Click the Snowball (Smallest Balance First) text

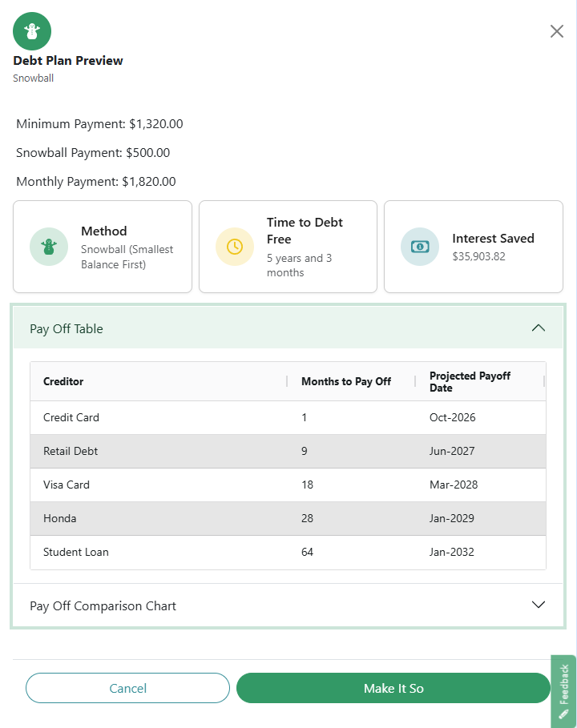pos(127,257)
